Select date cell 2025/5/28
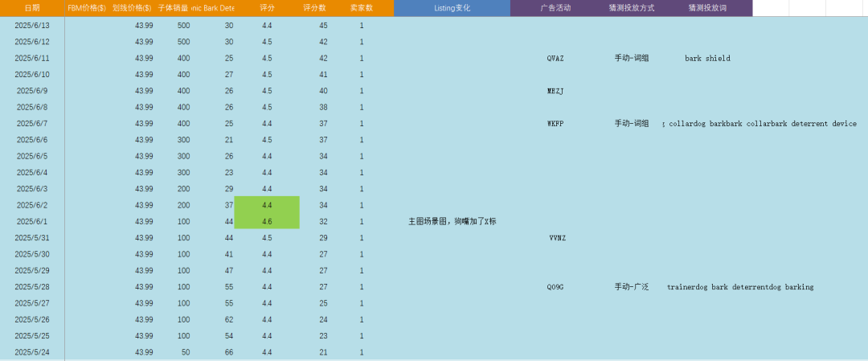The width and height of the screenshot is (868, 361). click(x=32, y=287)
